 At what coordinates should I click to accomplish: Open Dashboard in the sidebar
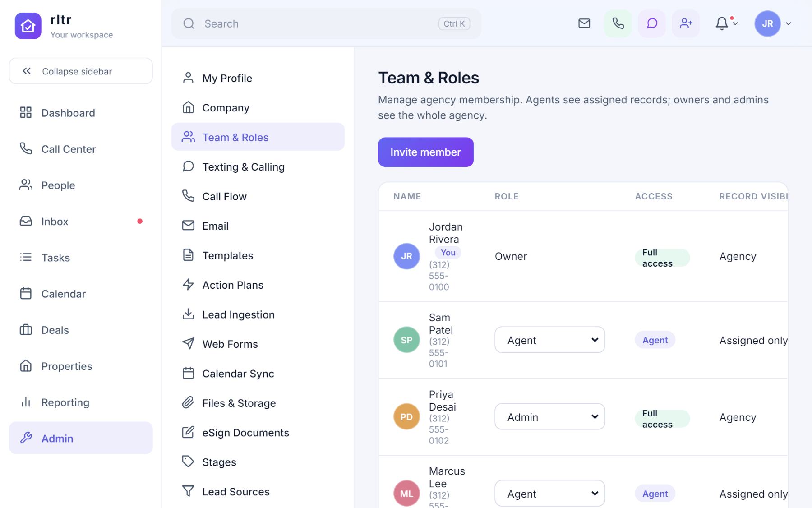coord(81,113)
